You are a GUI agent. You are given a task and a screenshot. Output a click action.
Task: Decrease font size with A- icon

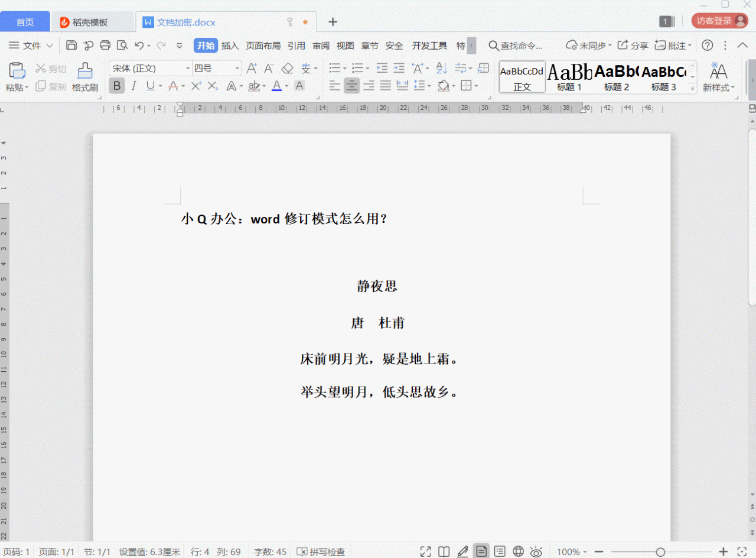point(269,69)
